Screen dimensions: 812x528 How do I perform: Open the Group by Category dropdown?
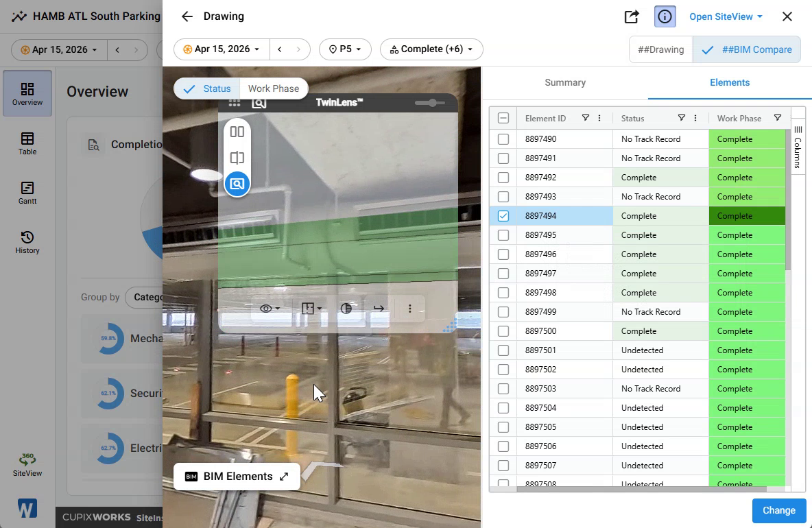click(145, 297)
